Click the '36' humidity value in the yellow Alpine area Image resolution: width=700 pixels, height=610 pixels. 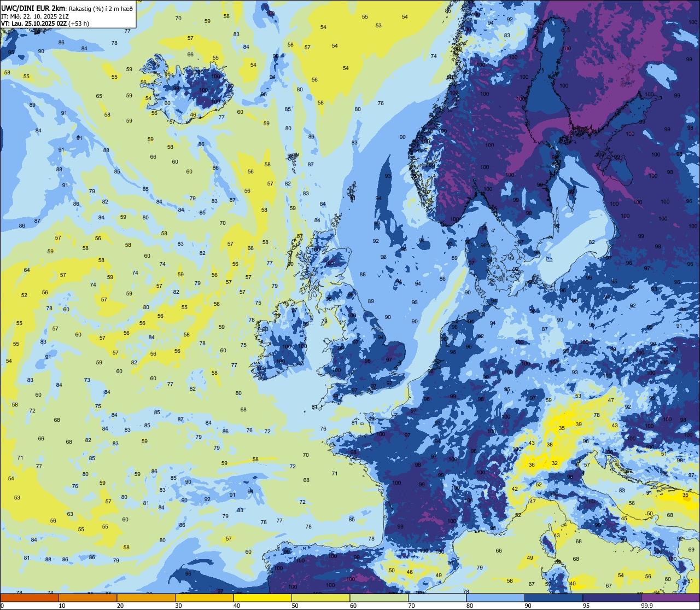click(x=532, y=465)
